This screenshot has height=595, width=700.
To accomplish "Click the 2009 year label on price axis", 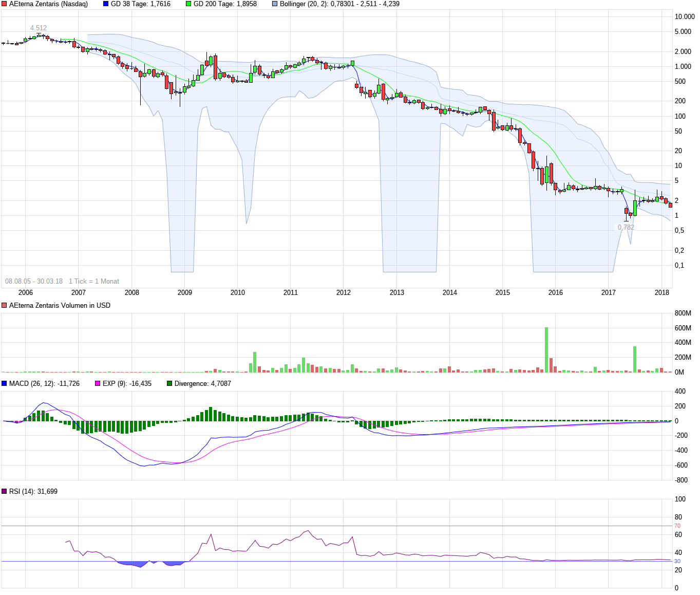I will 185,292.
